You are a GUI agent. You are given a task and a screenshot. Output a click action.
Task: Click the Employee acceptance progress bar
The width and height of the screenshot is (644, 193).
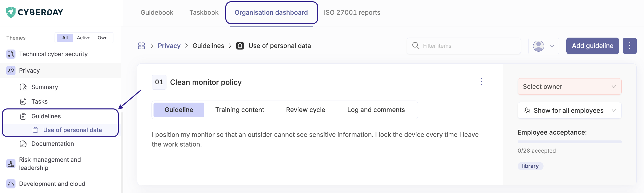[x=569, y=142]
